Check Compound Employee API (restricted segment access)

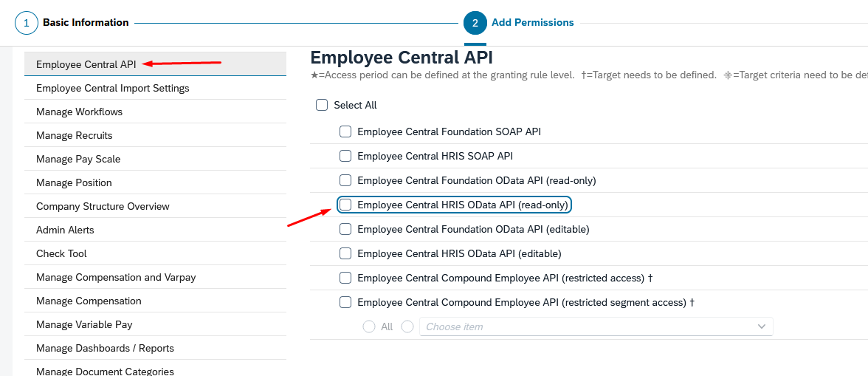[345, 302]
